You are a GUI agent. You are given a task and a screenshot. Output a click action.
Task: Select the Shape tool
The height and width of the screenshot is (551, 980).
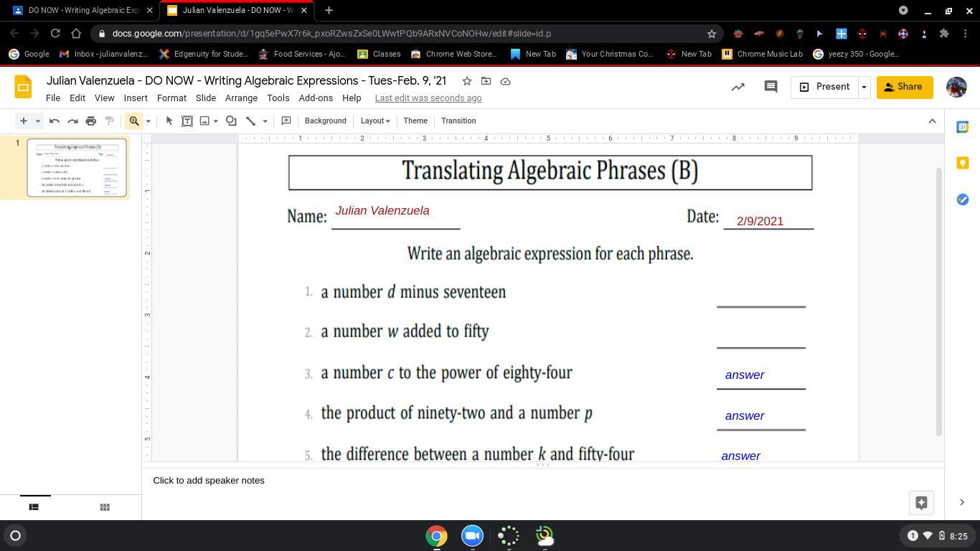pos(231,121)
